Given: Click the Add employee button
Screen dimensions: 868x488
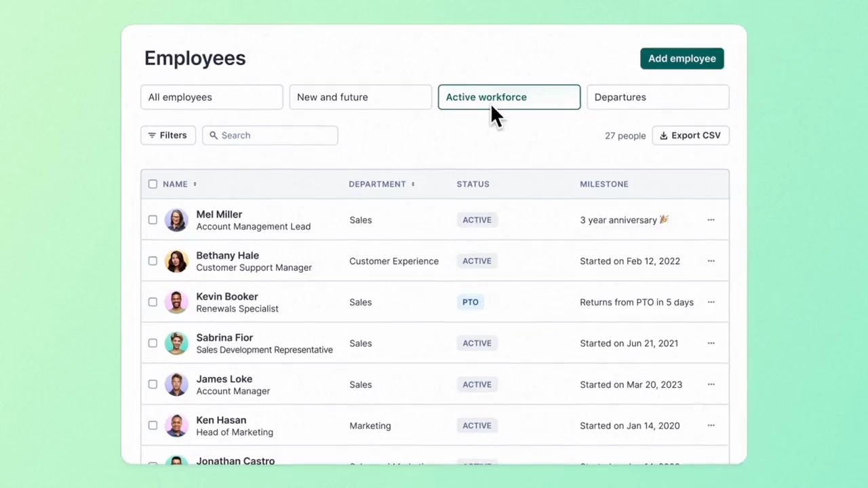Looking at the screenshot, I should click(682, 58).
